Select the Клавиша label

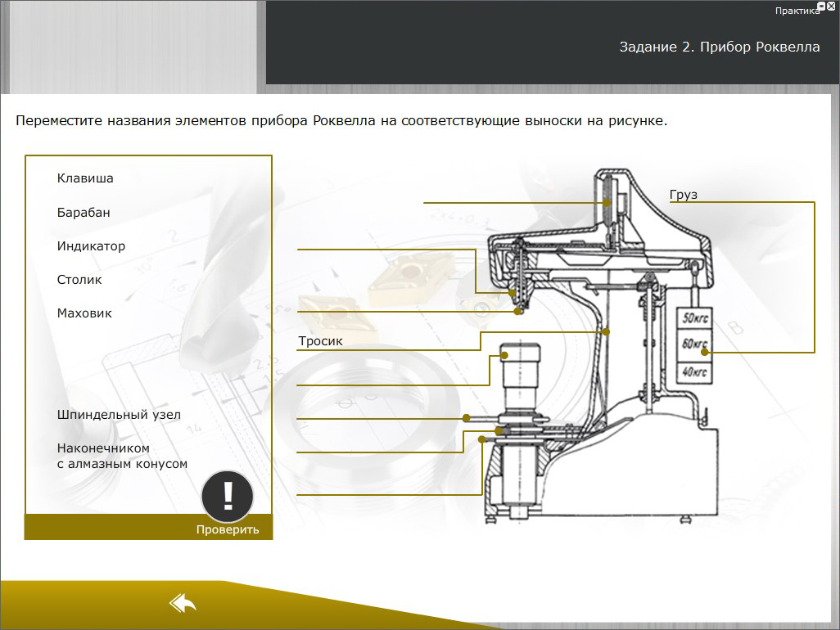pos(85,178)
